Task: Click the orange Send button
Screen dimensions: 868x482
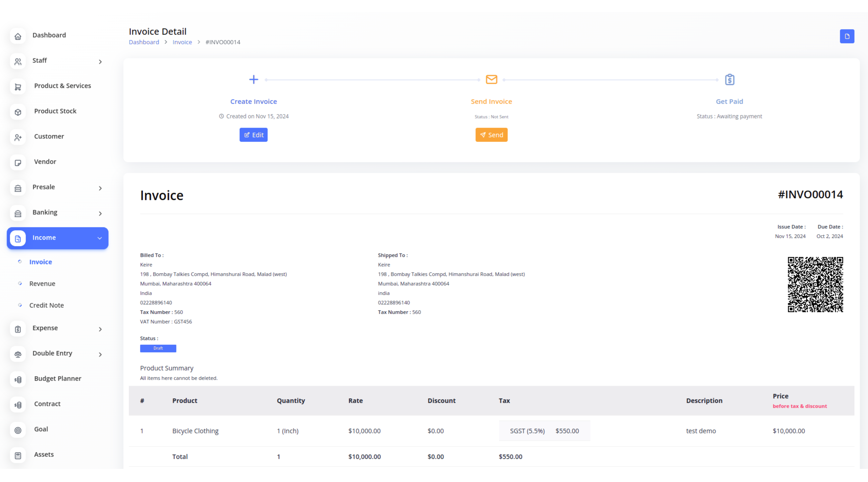Action: 491,135
